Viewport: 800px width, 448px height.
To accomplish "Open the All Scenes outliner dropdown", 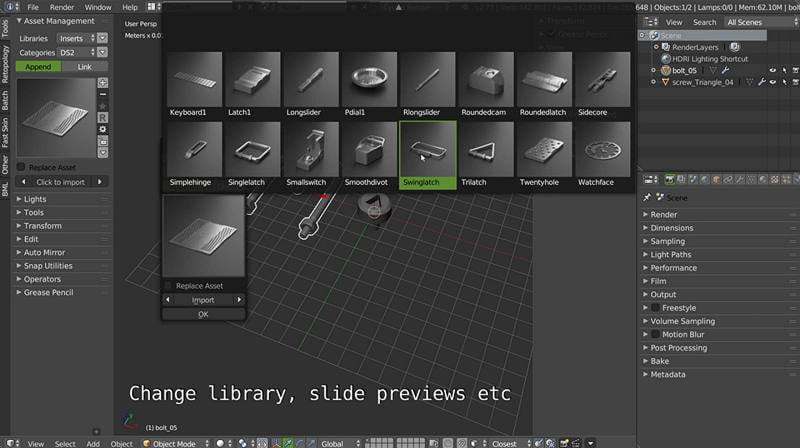I will (x=760, y=22).
